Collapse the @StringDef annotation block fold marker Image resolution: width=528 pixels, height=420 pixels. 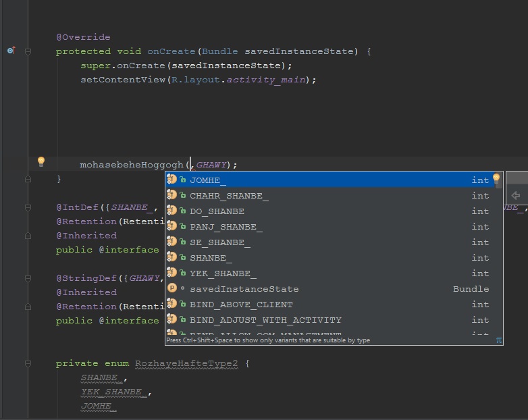point(28,278)
